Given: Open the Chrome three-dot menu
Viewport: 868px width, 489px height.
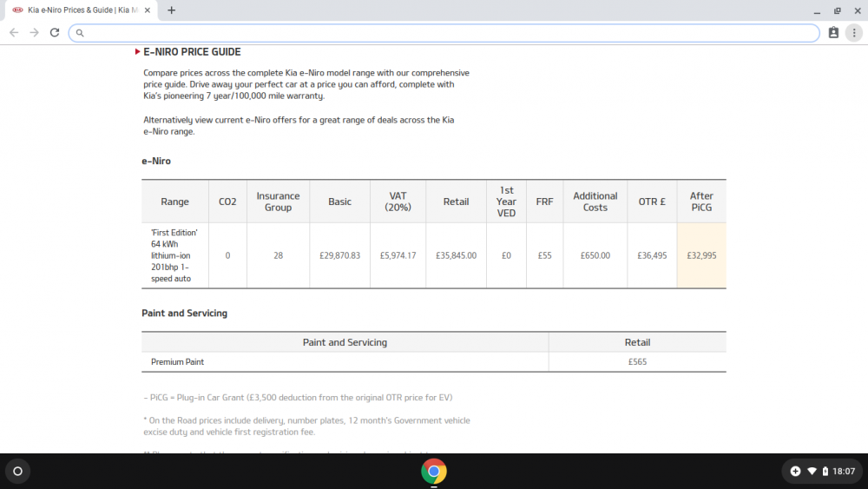Looking at the screenshot, I should coord(854,33).
